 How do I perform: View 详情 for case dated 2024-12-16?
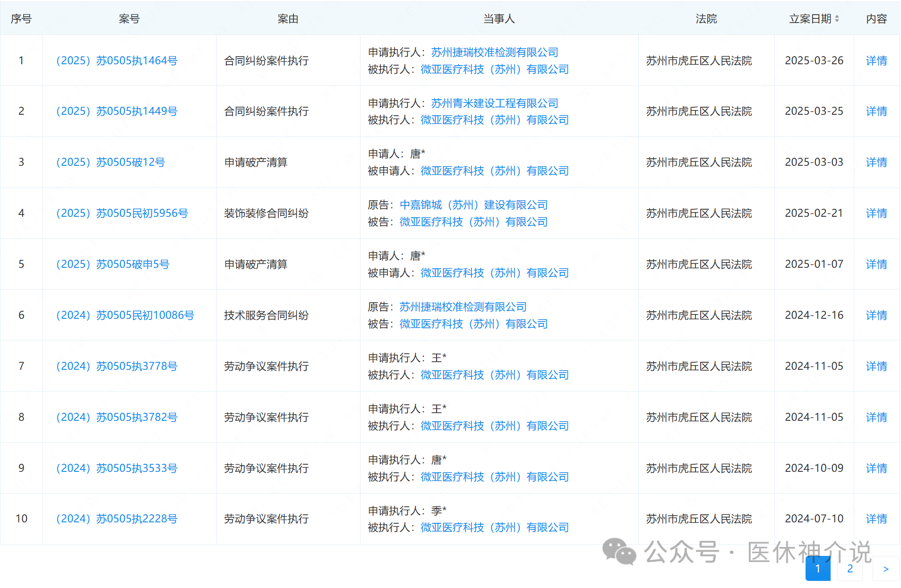[x=876, y=315]
